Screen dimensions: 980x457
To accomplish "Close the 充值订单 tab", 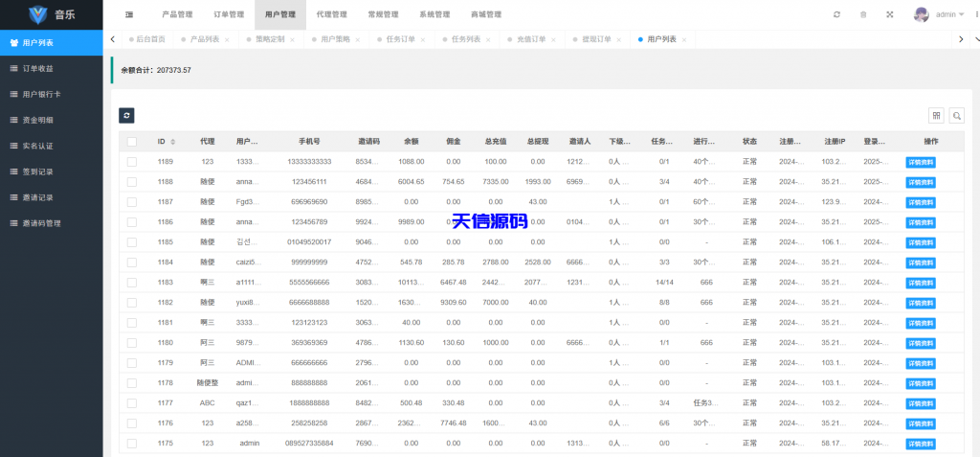I will [x=553, y=39].
